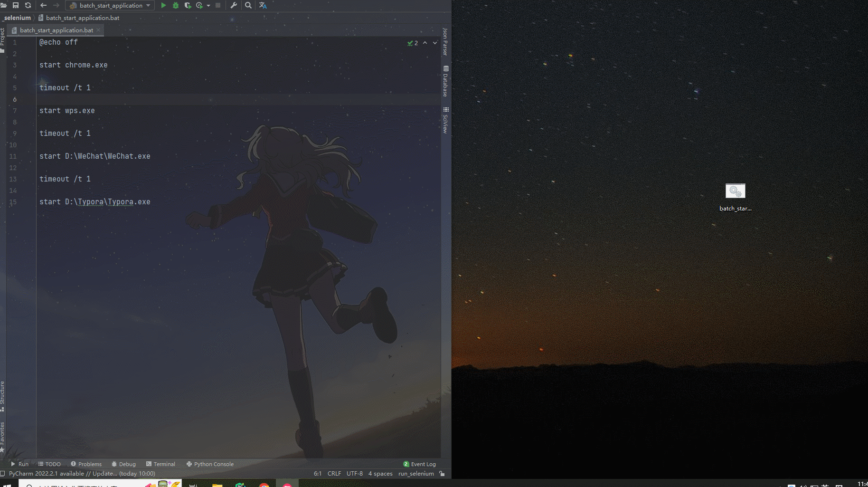Open the Structure tool window
Image resolution: width=868 pixels, height=487 pixels.
pyautogui.click(x=2, y=396)
